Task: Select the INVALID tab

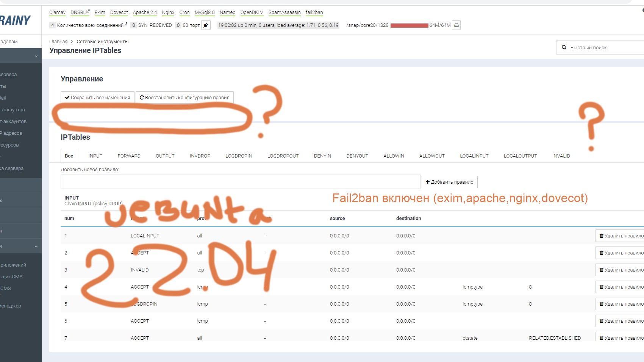Action: pos(561,156)
